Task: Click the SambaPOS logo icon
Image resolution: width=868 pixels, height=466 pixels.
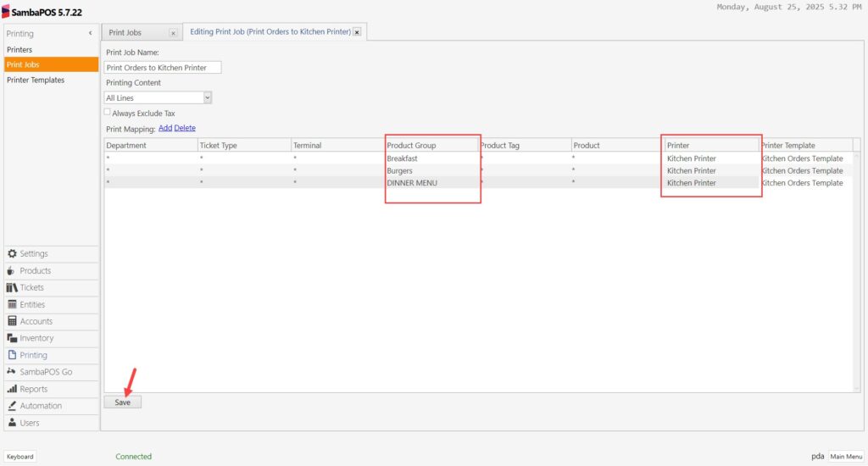Action: click(6, 12)
